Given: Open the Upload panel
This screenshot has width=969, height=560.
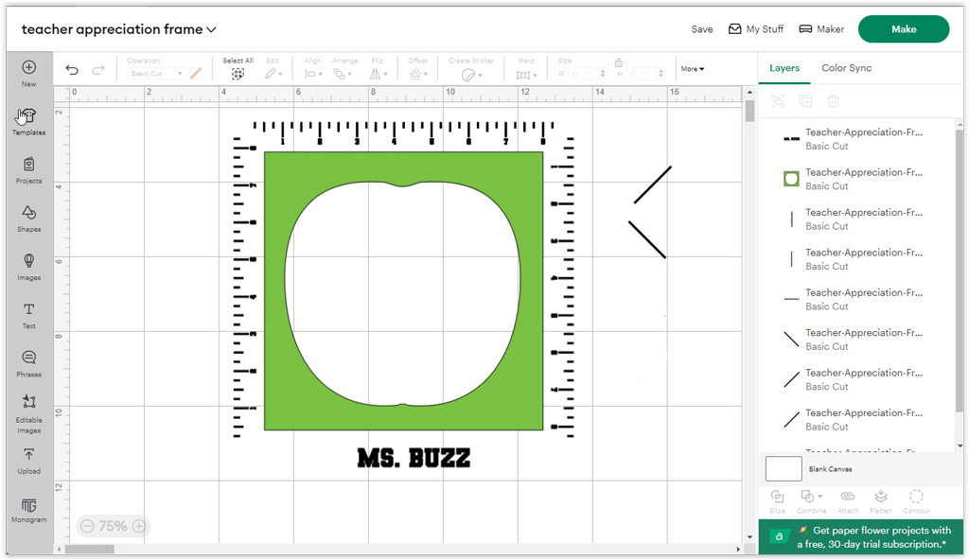Looking at the screenshot, I should [28, 460].
